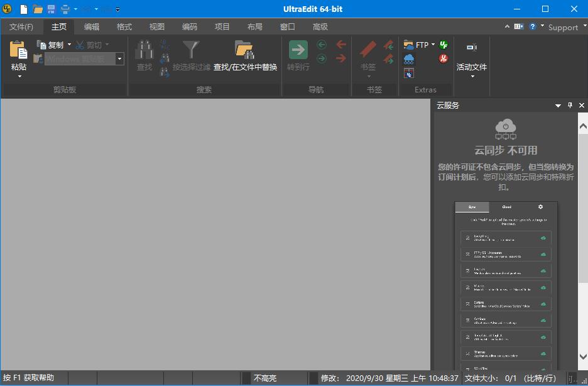The width and height of the screenshot is (588, 386).
Task: Open the 剪切 dropdown arrow
Action: tap(107, 45)
